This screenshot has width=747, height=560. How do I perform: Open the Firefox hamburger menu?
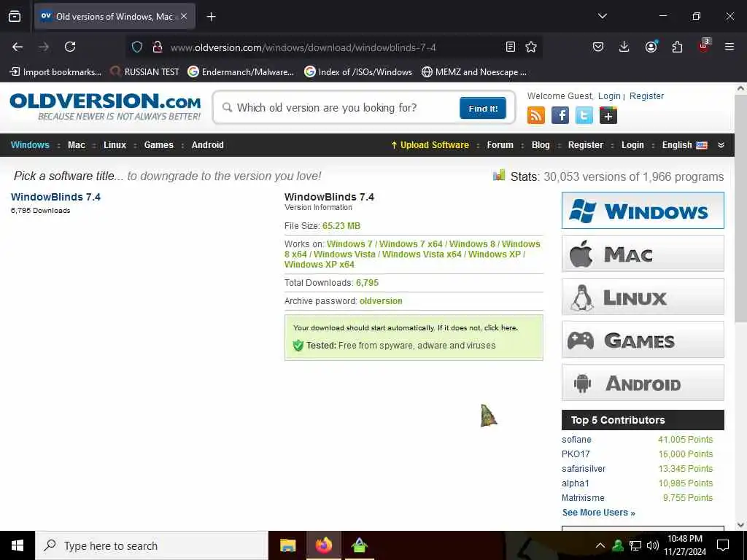(x=729, y=47)
